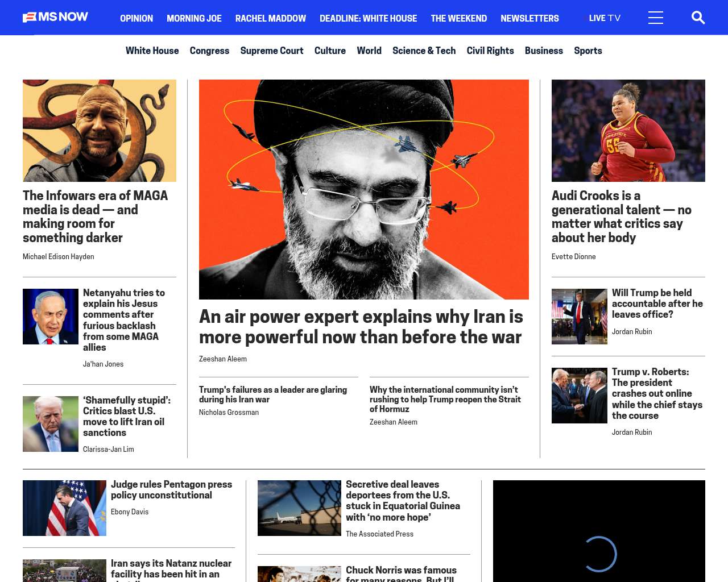Image resolution: width=728 pixels, height=582 pixels.
Task: Read 'Judge rules Pentagon press policy unconstitutional'
Action: click(x=171, y=490)
